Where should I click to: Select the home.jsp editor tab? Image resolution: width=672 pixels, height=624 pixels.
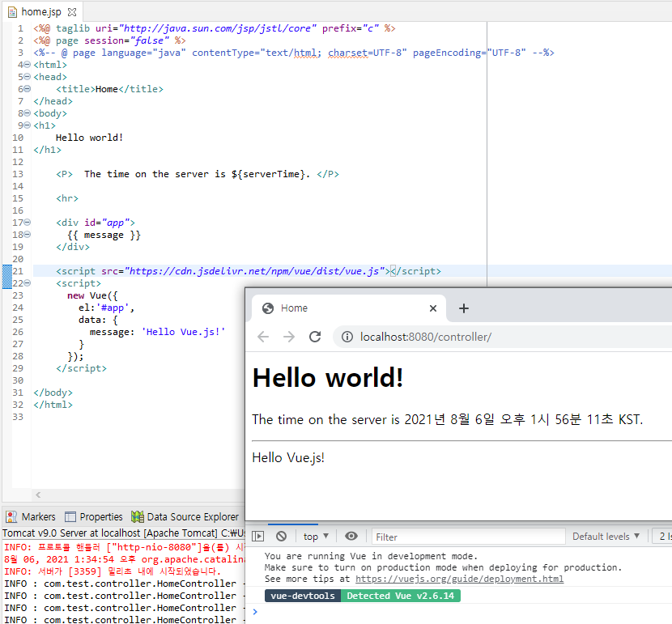point(41,12)
